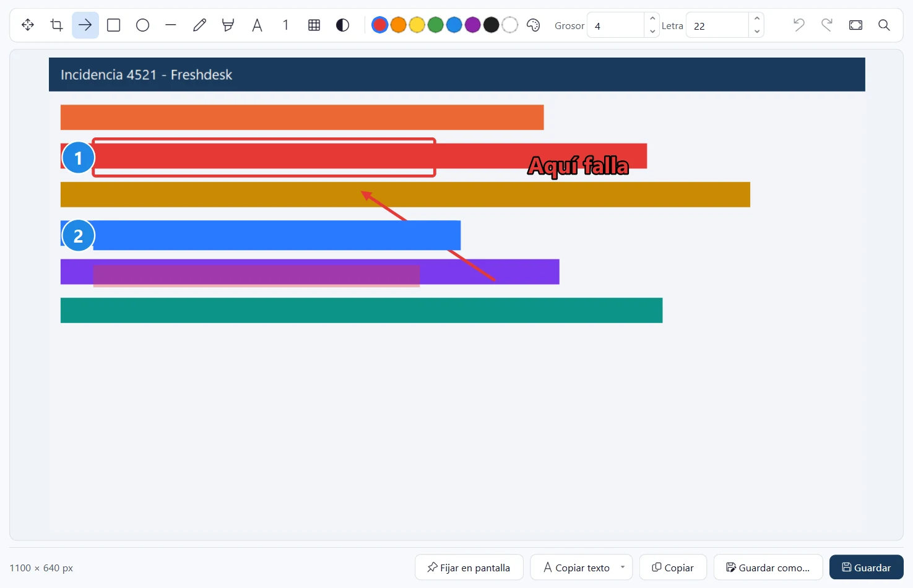Select the Rectangle tool
The image size is (913, 588).
coord(114,25)
